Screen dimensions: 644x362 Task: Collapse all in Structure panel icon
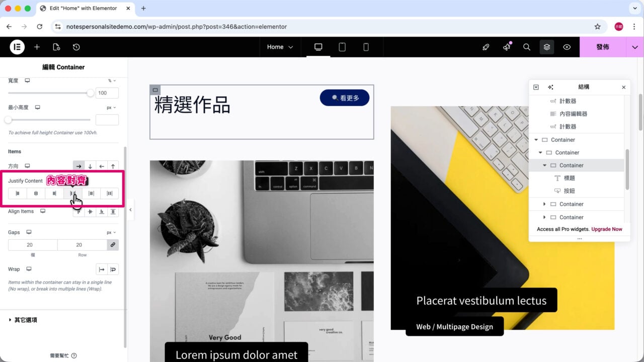[x=536, y=87]
